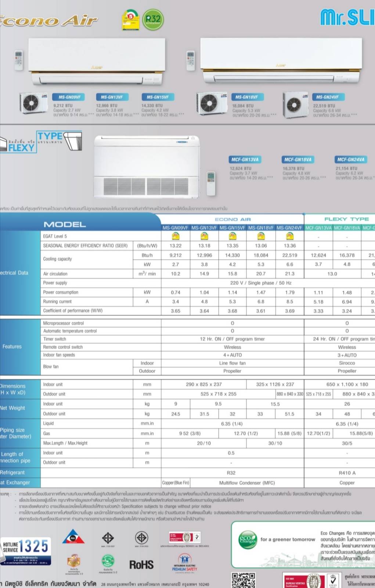Click the 'Refrigerant' section label
Image resolution: width=375 pixels, height=588 pixels.
click(12, 472)
